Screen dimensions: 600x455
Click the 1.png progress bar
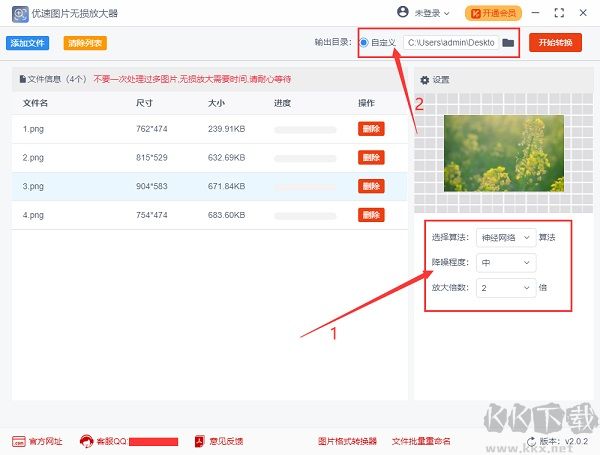pos(305,130)
